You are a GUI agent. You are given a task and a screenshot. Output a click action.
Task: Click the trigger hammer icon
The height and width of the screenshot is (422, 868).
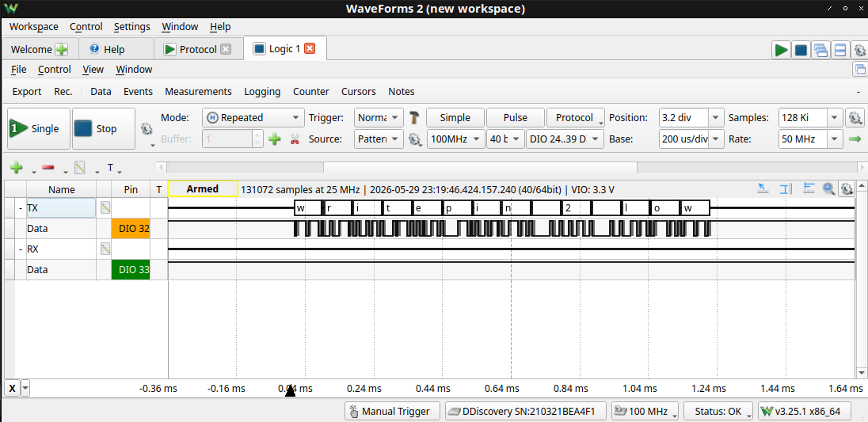pyautogui.click(x=414, y=118)
